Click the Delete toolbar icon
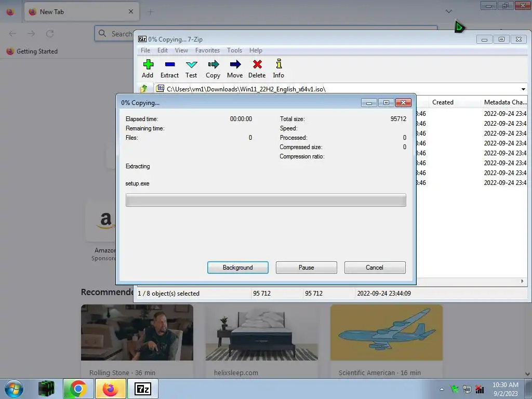This screenshot has height=399, width=532. [x=257, y=69]
